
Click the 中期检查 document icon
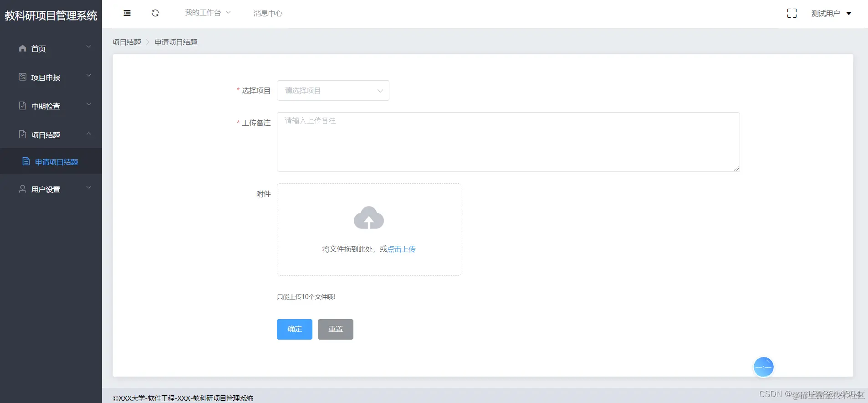click(x=22, y=106)
